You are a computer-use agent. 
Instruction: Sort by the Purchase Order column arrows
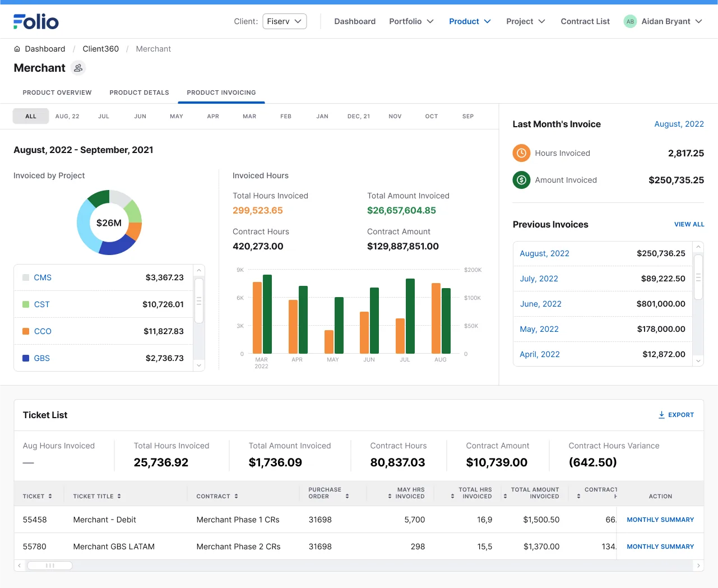(347, 496)
